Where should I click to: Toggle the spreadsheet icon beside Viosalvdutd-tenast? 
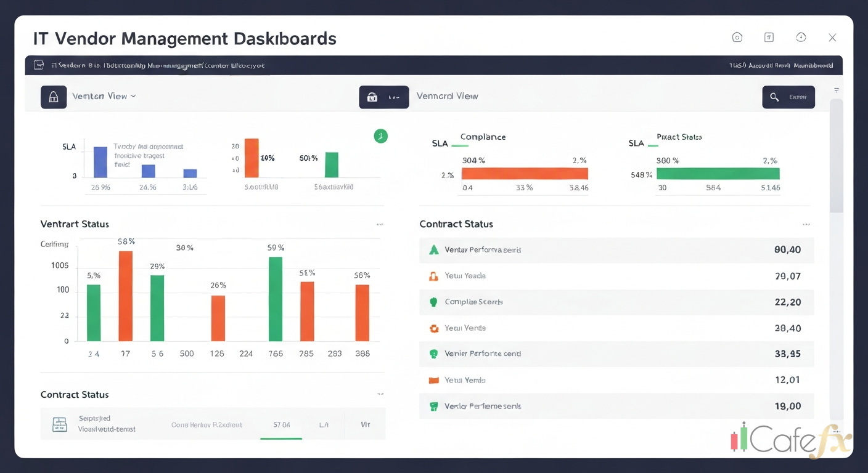tap(60, 424)
